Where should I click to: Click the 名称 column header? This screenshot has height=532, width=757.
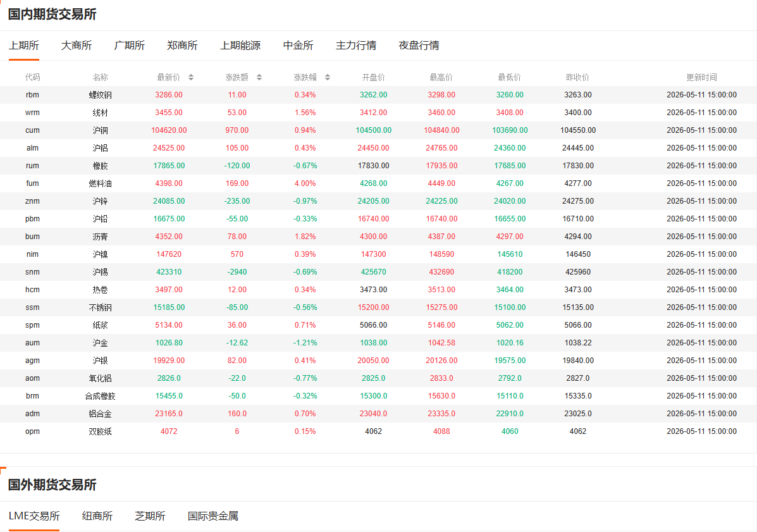tap(100, 77)
